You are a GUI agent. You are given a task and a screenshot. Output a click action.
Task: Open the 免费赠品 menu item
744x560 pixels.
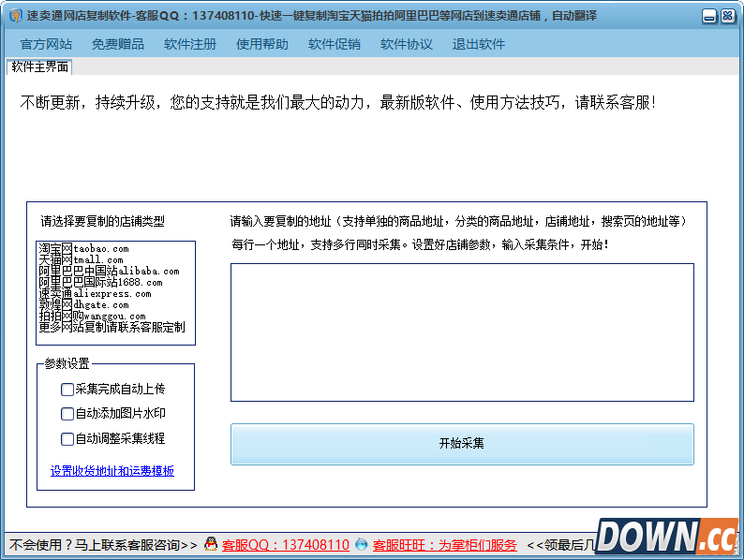pyautogui.click(x=118, y=44)
